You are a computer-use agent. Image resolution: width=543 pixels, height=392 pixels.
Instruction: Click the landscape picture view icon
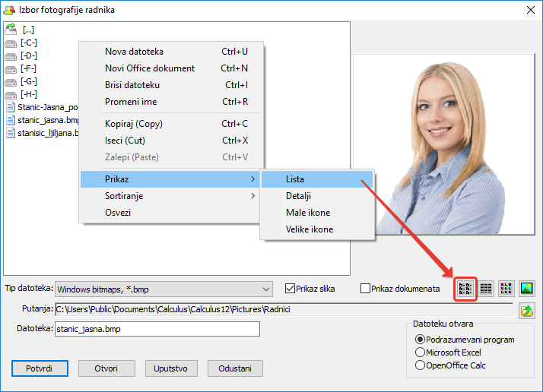tap(526, 289)
